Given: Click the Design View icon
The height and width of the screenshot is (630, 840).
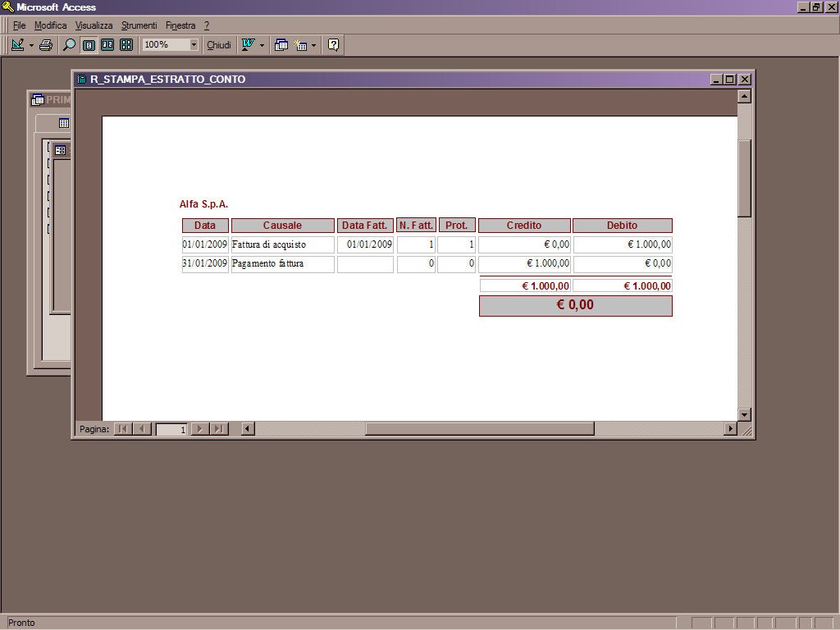Looking at the screenshot, I should point(17,45).
